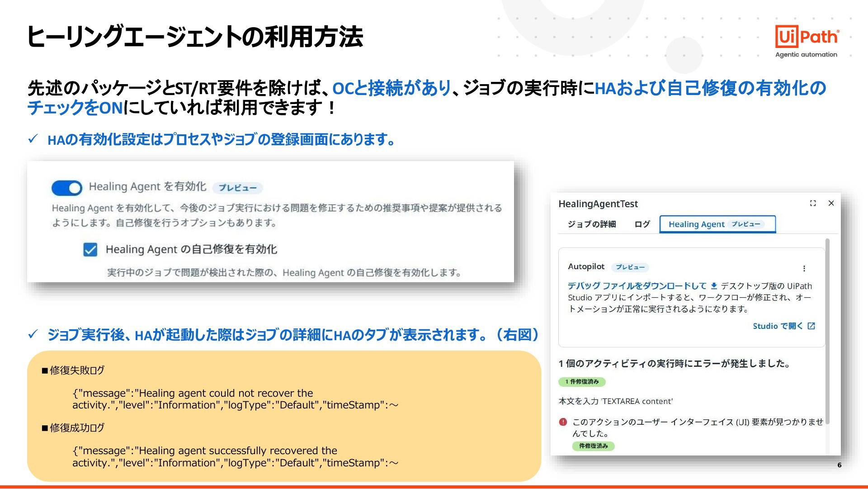Click the expand fullscreen icon in HealingAgentTest panel
This screenshot has height=489, width=868.
point(813,203)
